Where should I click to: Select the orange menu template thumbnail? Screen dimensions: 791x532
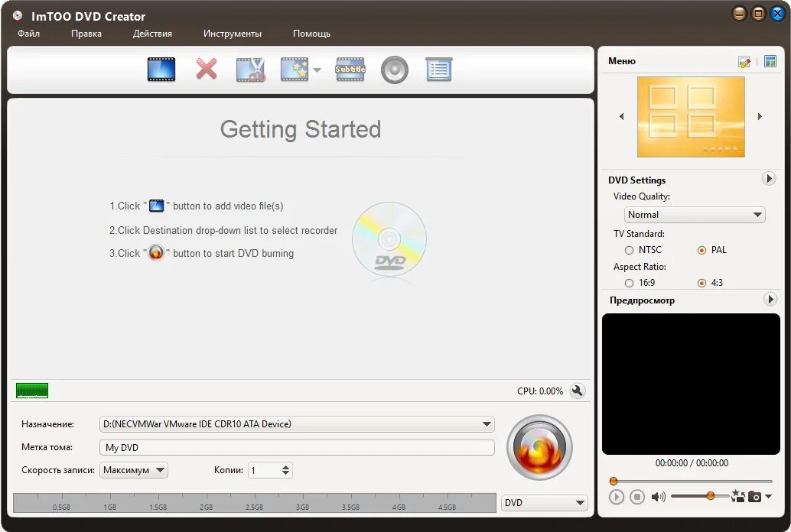click(x=691, y=116)
